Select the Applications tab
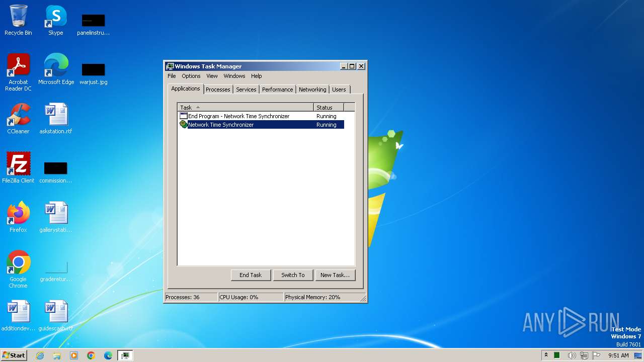This screenshot has height=362, width=644. point(186,88)
